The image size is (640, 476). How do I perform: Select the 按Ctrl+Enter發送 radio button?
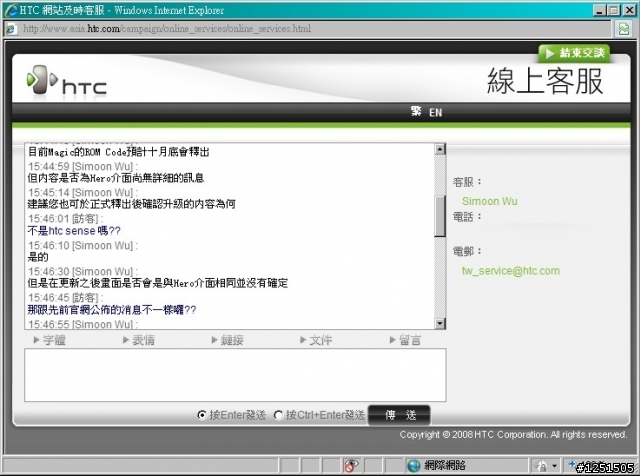pos(278,415)
